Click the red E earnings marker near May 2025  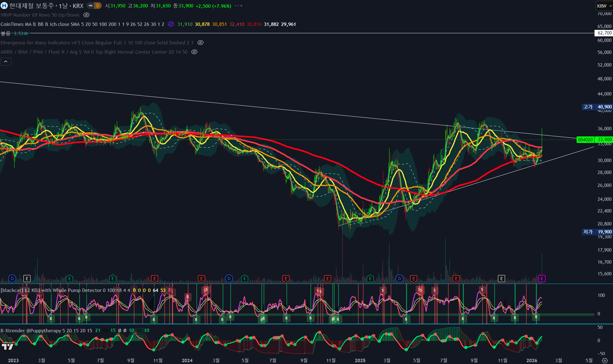tap(413, 279)
